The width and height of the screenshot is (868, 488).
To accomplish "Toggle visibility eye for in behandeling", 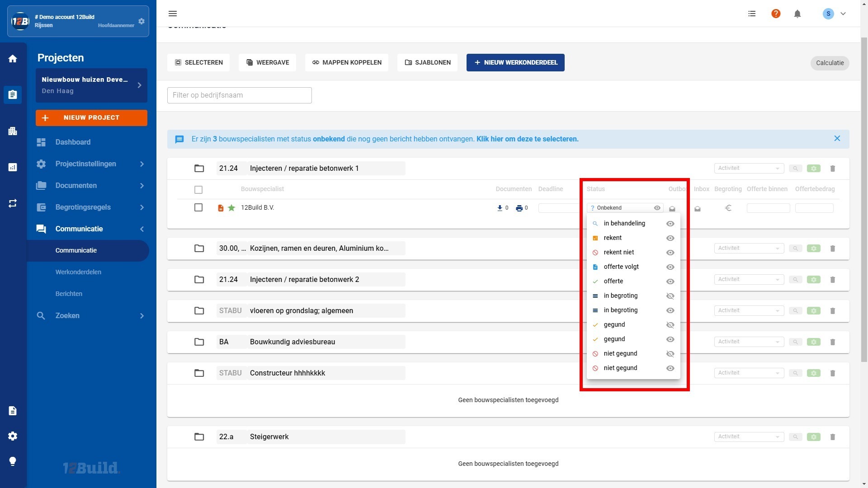I will (670, 224).
